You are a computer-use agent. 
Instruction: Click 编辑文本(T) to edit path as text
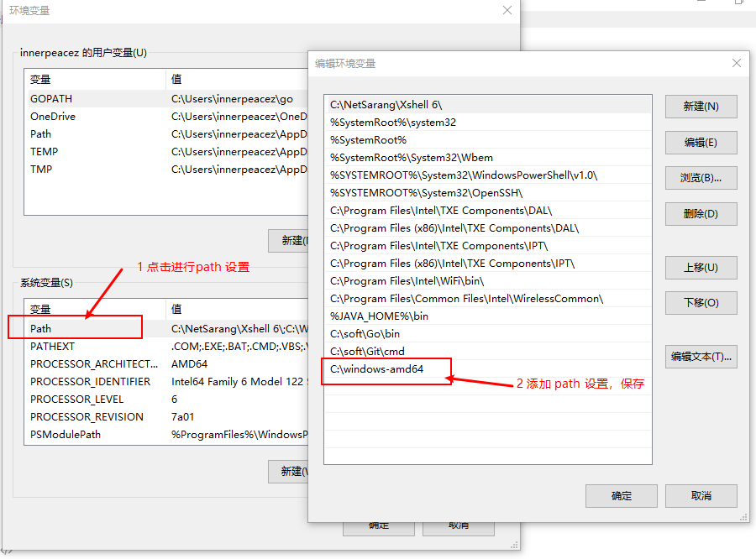tap(701, 356)
